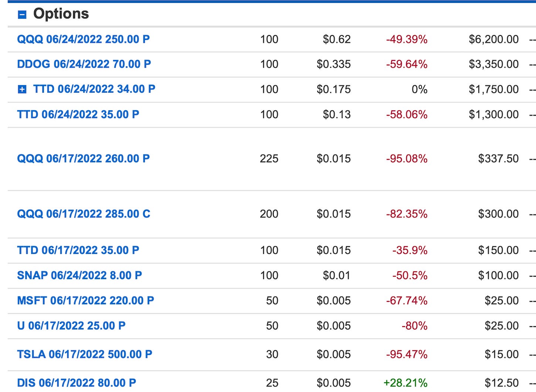Viewport: 536px width, 392px height.
Task: Select the -95.47% change value
Action: (x=407, y=354)
